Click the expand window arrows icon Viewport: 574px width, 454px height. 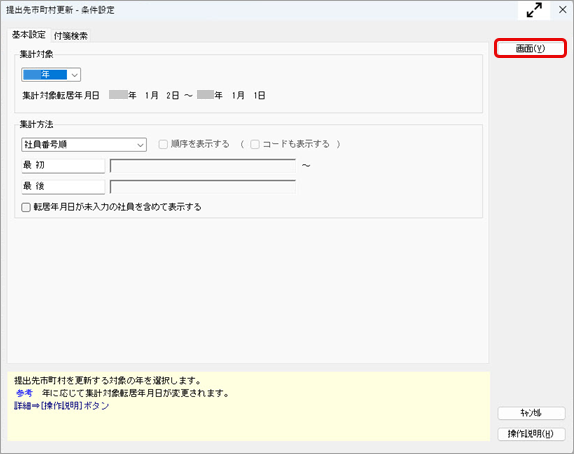click(x=534, y=10)
